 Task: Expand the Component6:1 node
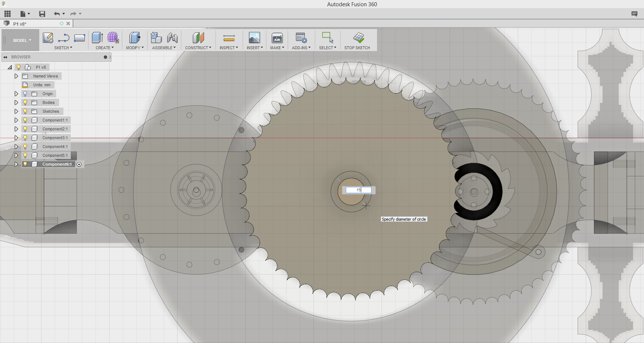[16, 164]
